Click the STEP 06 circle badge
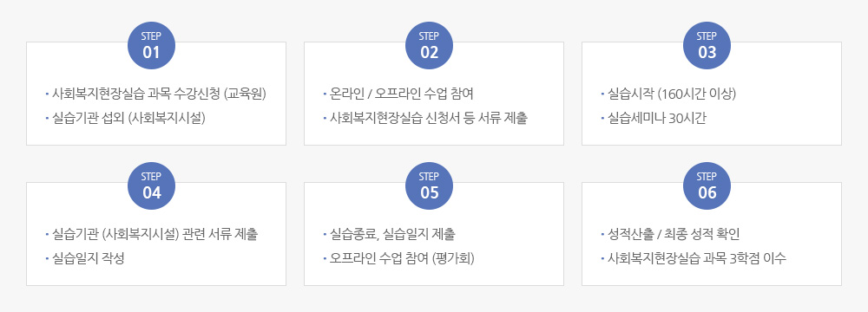868x312 pixels. point(707,185)
